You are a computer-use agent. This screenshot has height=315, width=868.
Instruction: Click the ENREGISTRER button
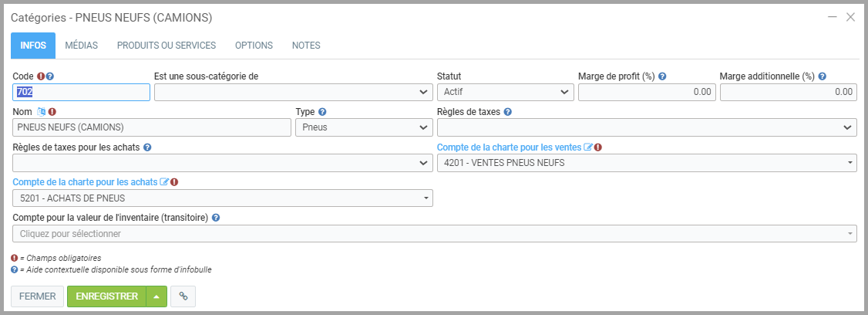pos(106,296)
